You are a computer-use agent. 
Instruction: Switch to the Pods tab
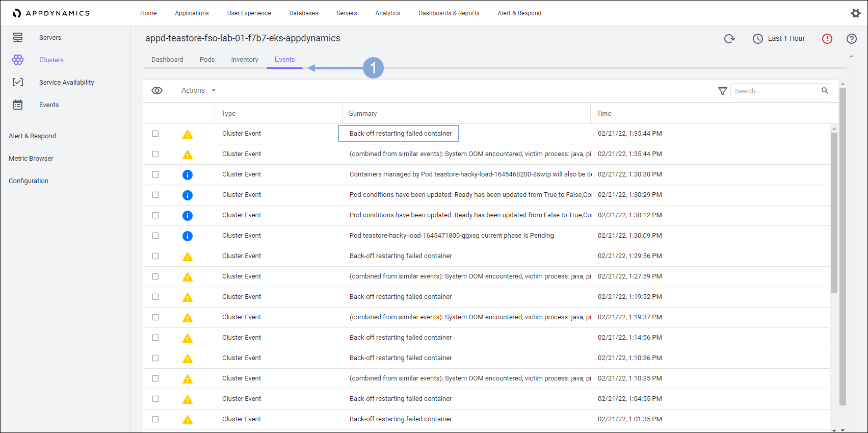click(207, 60)
